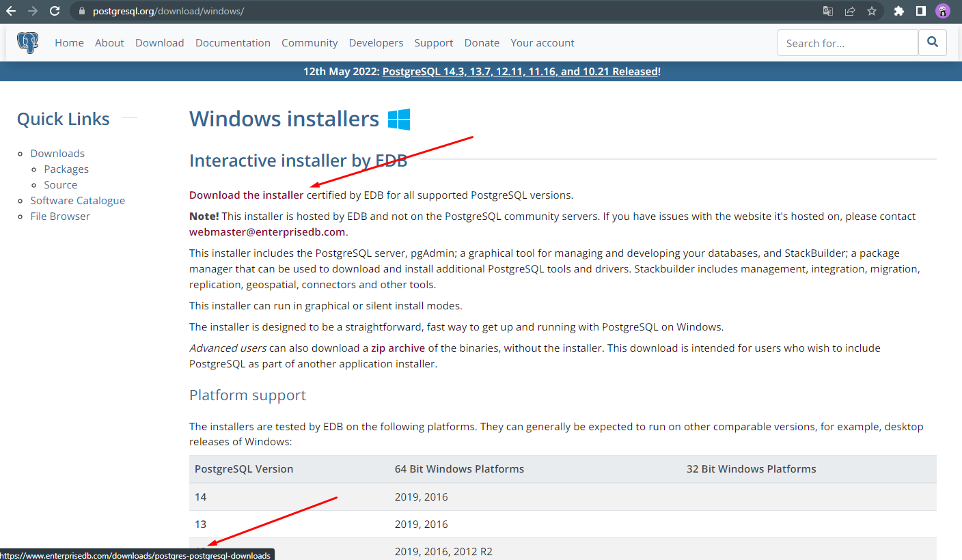
Task: Open the extensions puzzle icon
Action: [899, 11]
